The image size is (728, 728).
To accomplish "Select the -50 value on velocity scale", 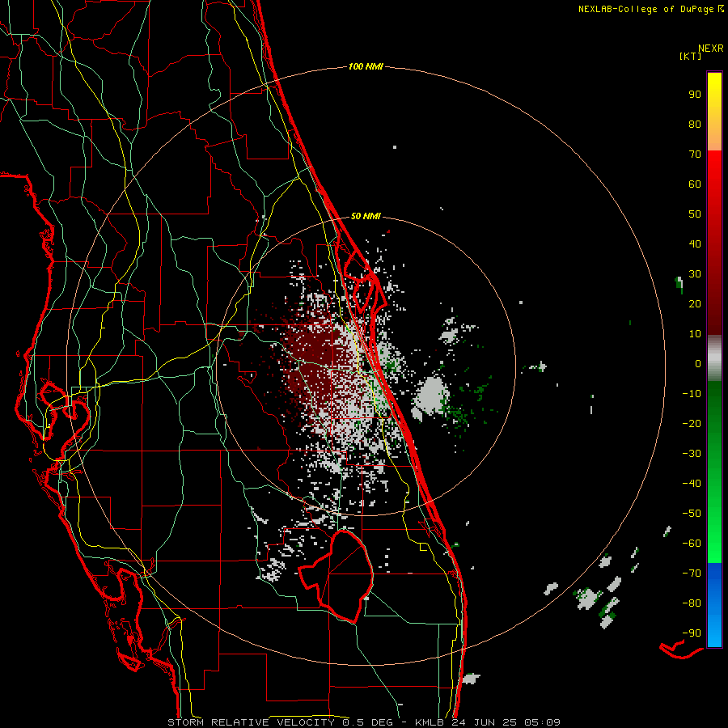I will click(692, 514).
